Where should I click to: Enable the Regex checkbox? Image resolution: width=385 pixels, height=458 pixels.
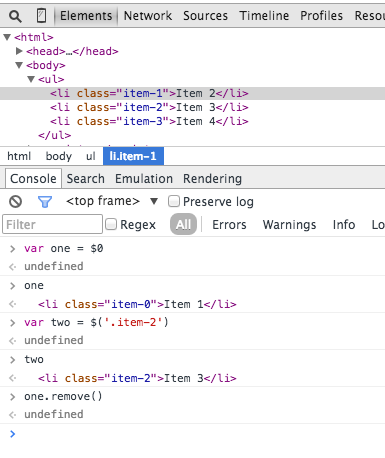coord(111,224)
